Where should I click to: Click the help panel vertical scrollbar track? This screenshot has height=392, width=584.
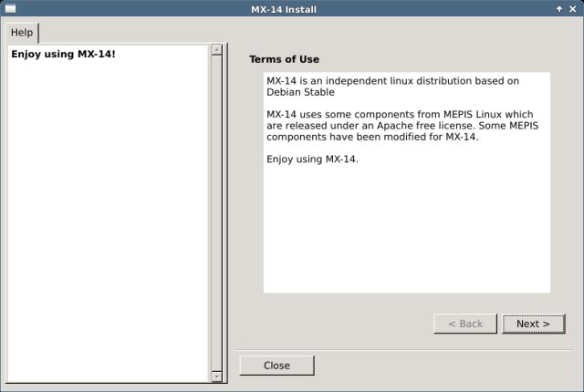click(x=216, y=213)
